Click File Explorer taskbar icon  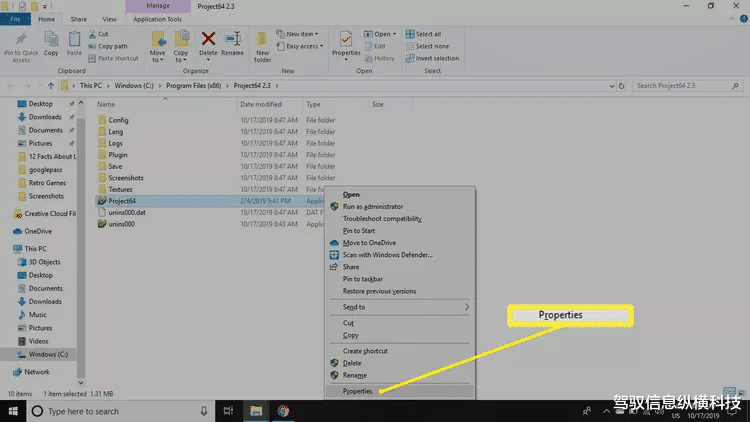[256, 411]
